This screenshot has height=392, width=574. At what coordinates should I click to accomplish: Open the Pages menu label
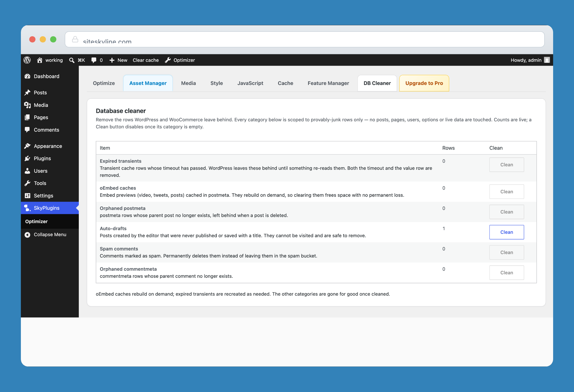tap(41, 117)
